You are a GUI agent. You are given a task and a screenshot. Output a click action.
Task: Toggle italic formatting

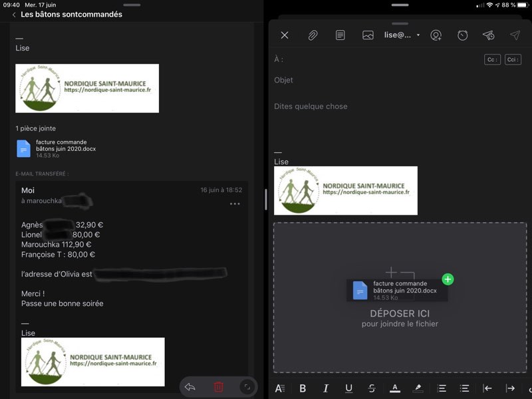(x=326, y=388)
